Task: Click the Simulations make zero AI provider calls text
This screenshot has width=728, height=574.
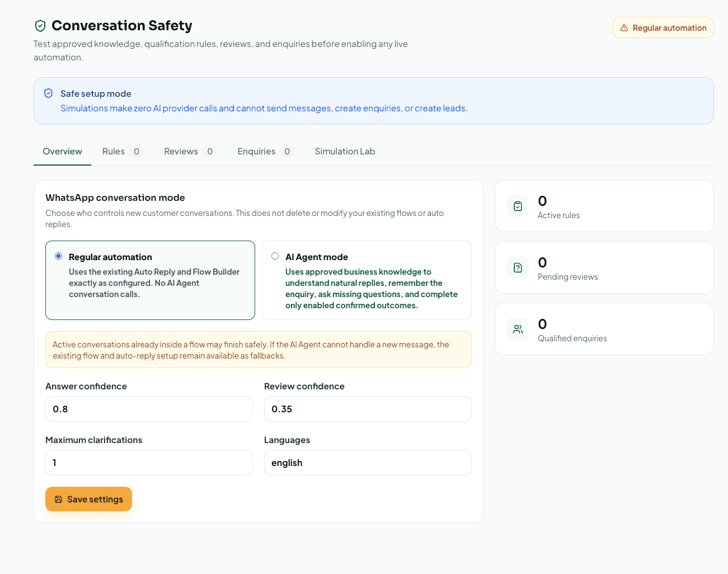Action: [264, 109]
